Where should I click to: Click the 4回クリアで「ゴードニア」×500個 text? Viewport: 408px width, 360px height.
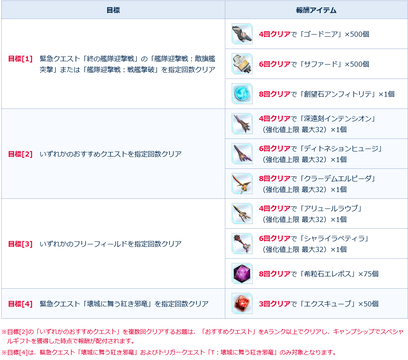point(314,34)
